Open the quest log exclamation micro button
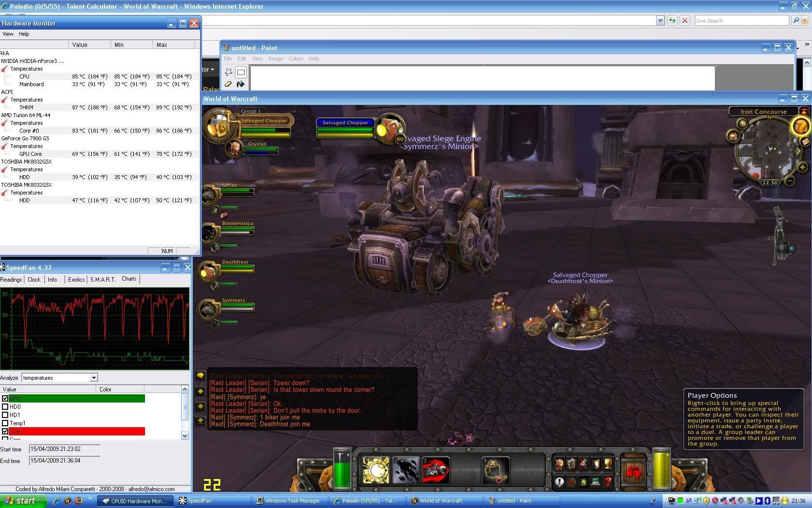This screenshot has height=508, width=812. click(559, 481)
